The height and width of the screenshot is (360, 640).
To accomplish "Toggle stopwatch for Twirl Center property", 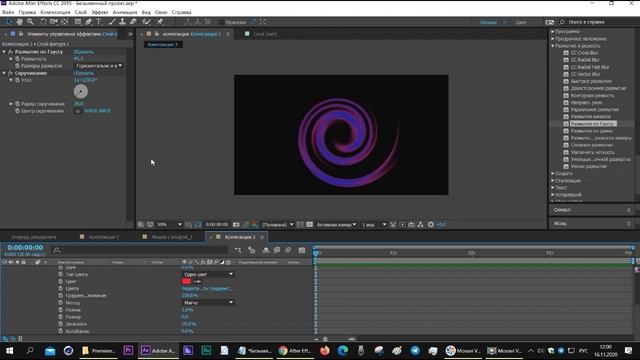I will [18, 111].
